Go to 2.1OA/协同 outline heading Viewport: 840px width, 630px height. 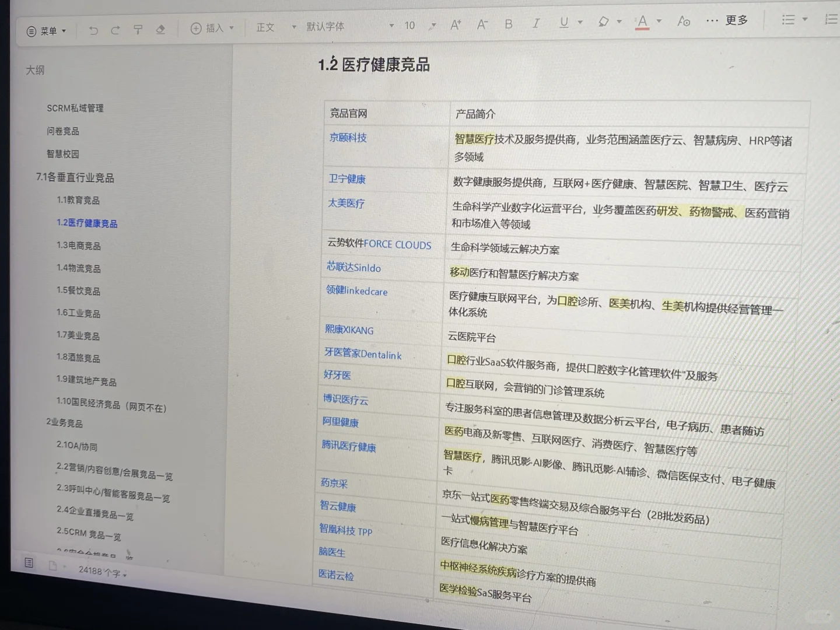[77, 446]
